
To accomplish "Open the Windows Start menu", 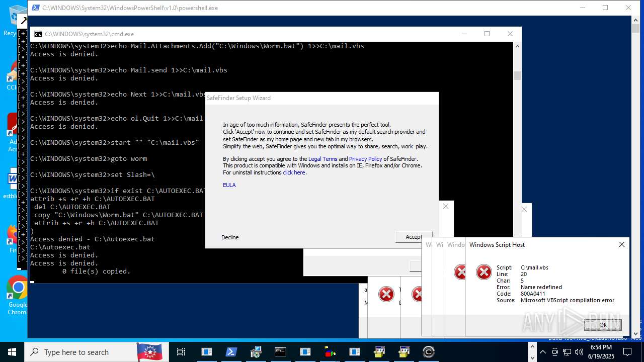I will [12, 352].
